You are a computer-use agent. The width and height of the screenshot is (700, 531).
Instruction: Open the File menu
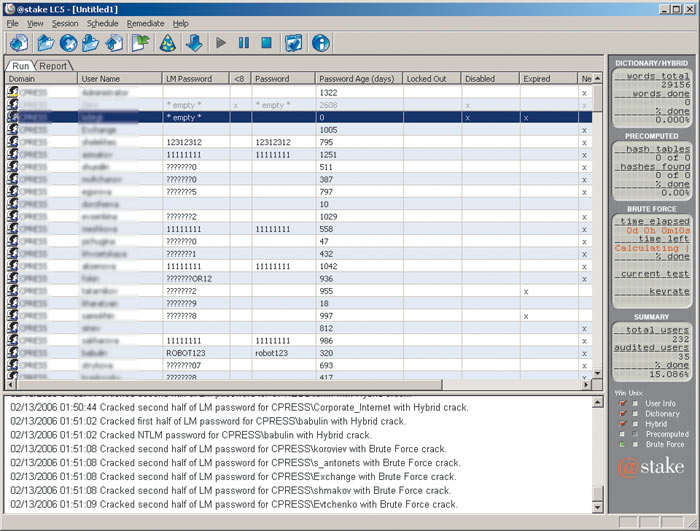12,24
